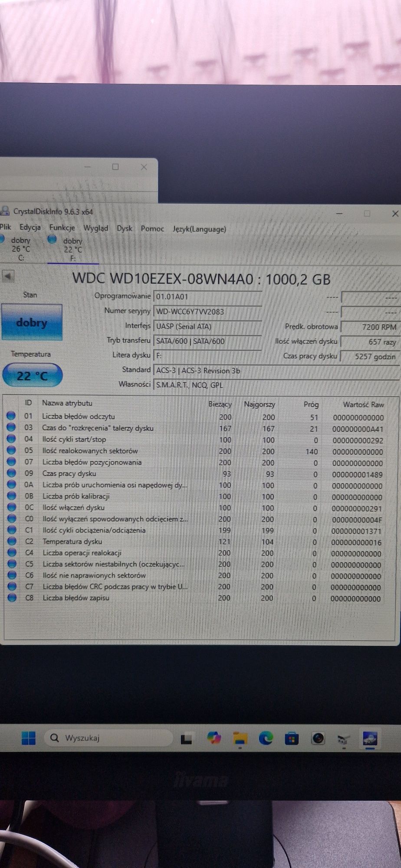Screen dimensions: 401x868
Task: Click the 'Najgorszy' column header
Action: (x=260, y=404)
